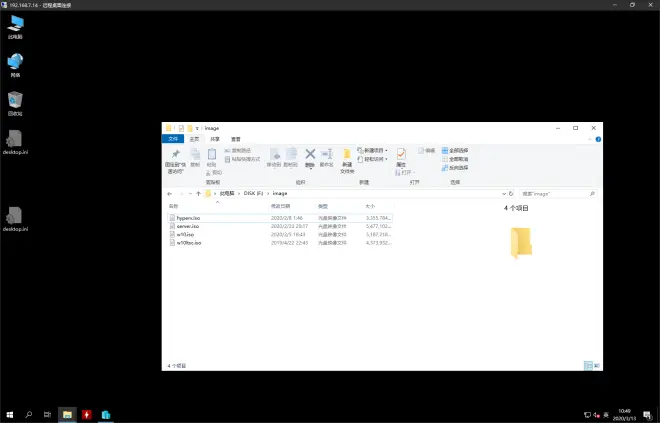Click DISK (F:) in address breadcrumb

(x=253, y=194)
